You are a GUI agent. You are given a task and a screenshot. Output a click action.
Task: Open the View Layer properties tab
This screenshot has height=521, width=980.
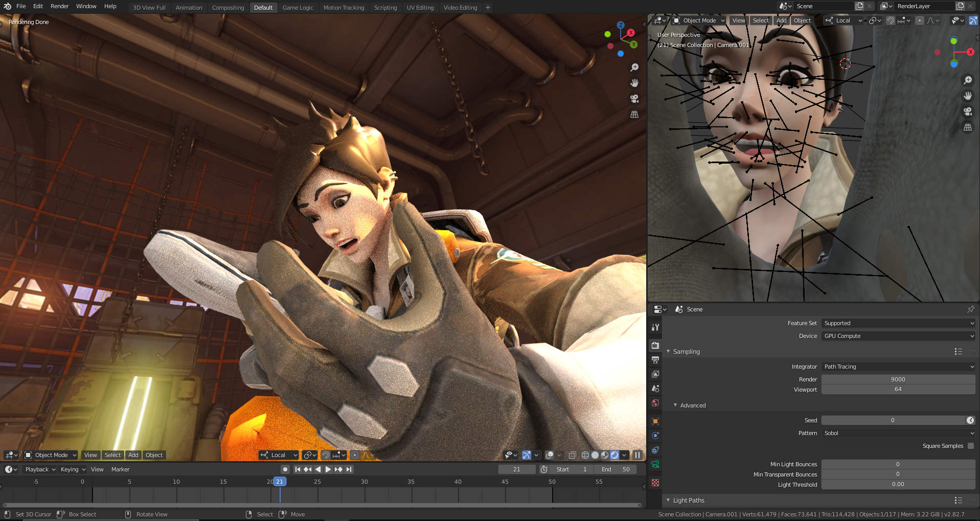tap(655, 374)
